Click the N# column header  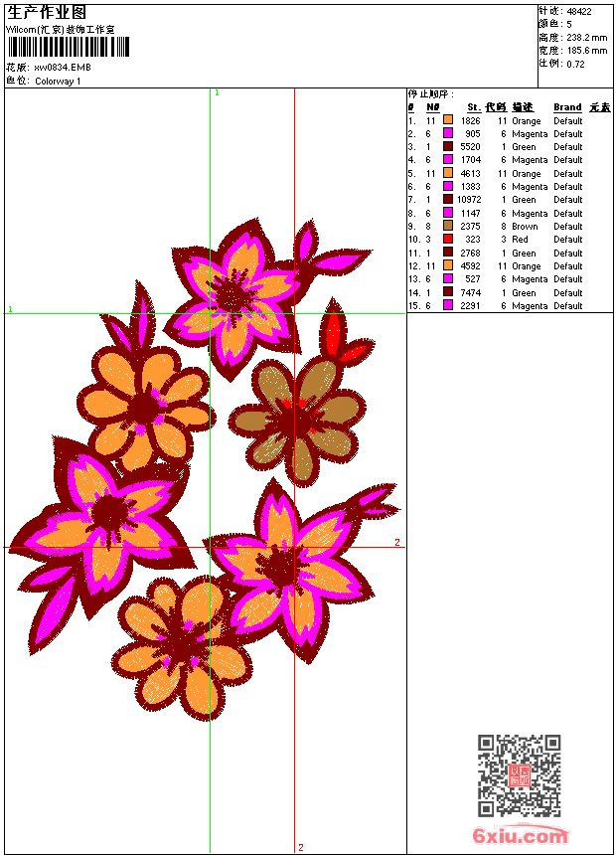click(x=433, y=107)
